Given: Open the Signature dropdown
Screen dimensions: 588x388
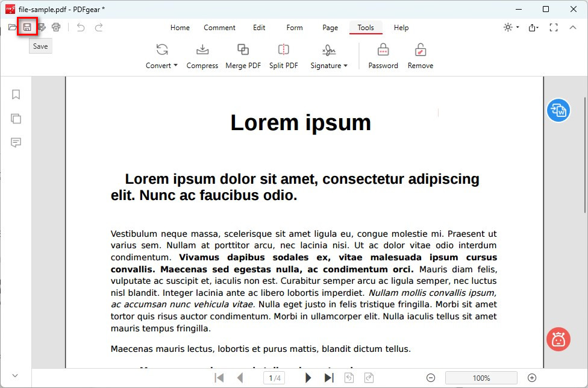Looking at the screenshot, I should point(329,55).
